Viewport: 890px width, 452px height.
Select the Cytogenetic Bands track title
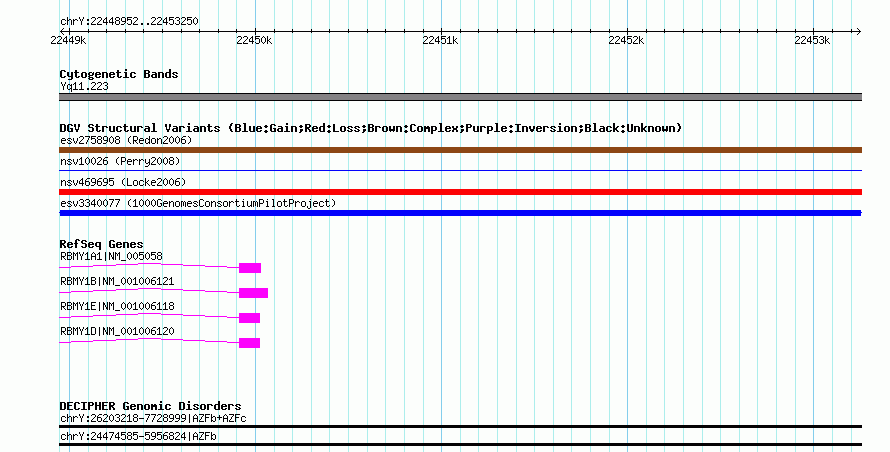pos(119,74)
